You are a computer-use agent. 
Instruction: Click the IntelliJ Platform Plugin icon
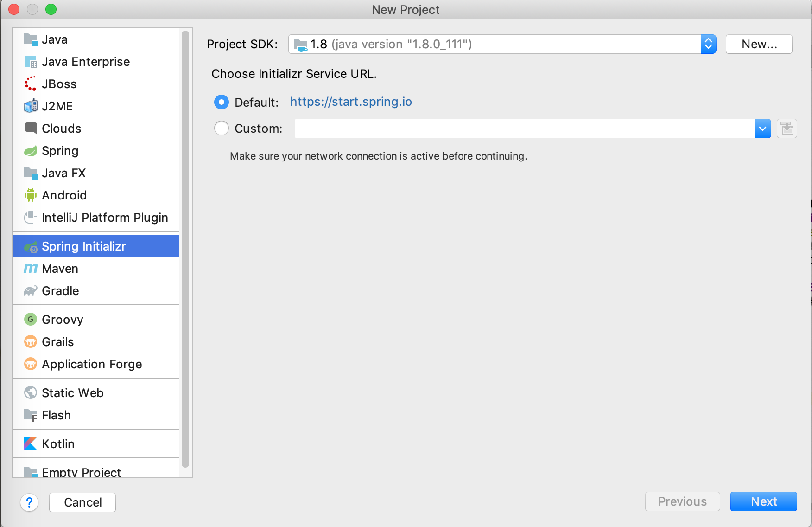click(31, 218)
